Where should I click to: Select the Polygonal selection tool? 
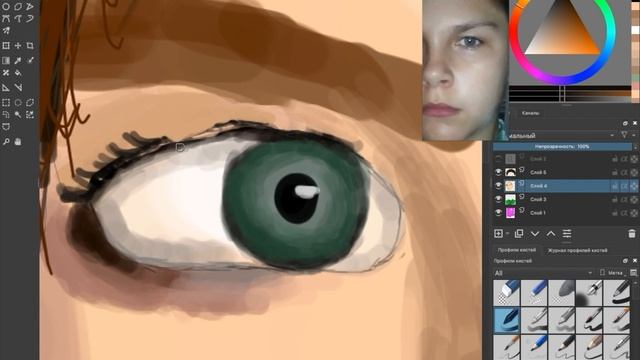pos(30,102)
